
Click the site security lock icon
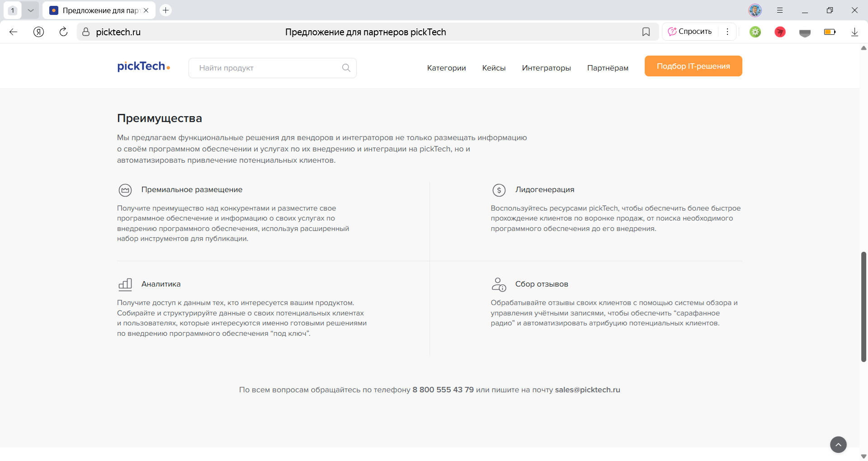click(x=86, y=32)
